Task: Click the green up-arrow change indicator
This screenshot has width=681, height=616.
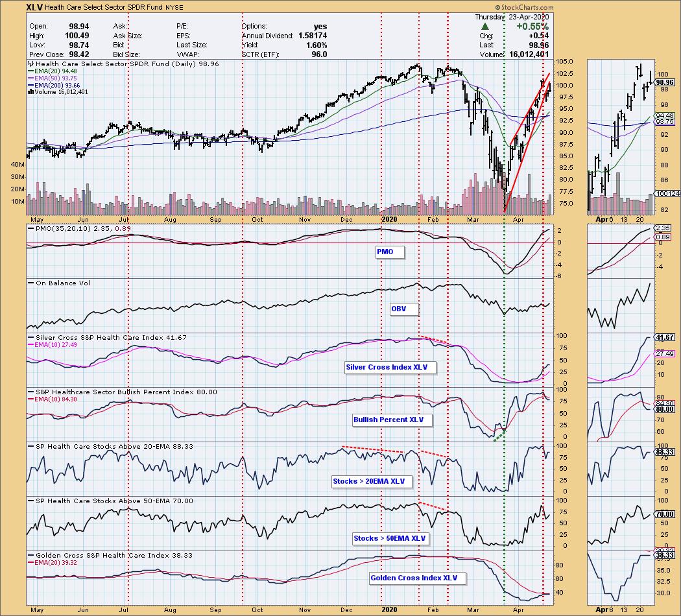Action: (x=485, y=27)
